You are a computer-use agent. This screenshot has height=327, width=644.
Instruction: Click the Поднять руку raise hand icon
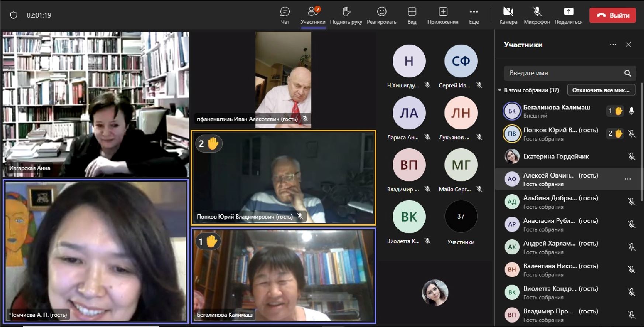346,12
